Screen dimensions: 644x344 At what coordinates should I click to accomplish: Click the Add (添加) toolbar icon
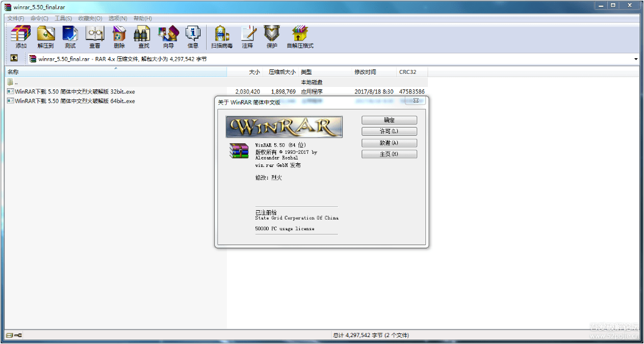21,37
